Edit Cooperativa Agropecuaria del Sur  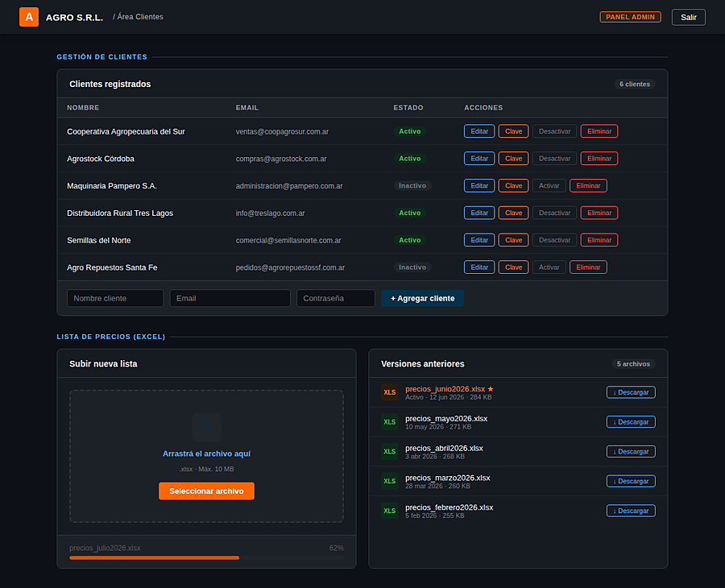click(x=479, y=131)
